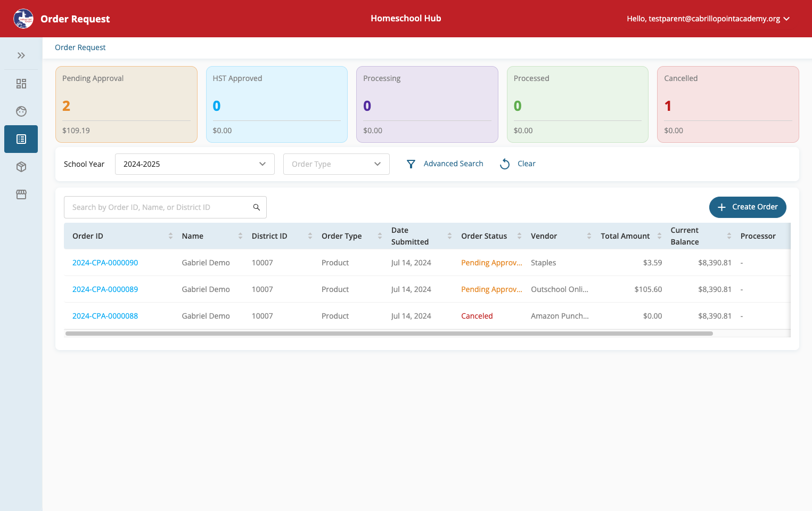
Task: Click the search magnifier icon
Action: [x=257, y=207]
